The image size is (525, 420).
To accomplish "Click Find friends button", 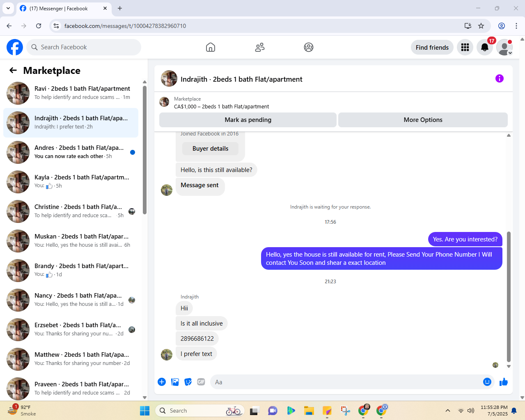I will point(432,47).
